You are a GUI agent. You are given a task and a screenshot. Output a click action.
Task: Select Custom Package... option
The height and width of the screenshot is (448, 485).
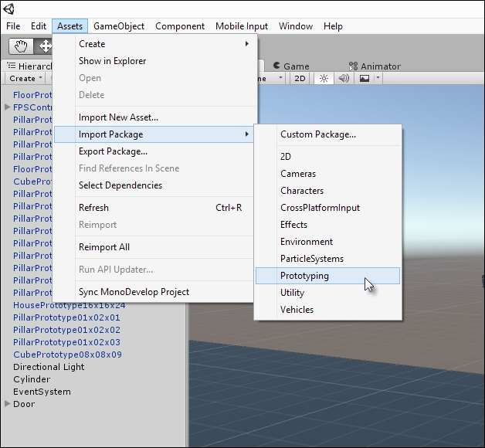tap(317, 134)
